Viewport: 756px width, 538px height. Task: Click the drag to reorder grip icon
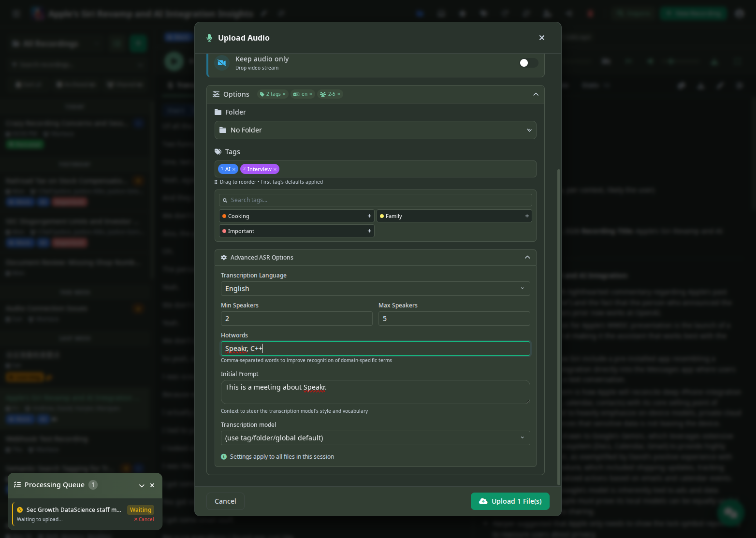click(216, 182)
